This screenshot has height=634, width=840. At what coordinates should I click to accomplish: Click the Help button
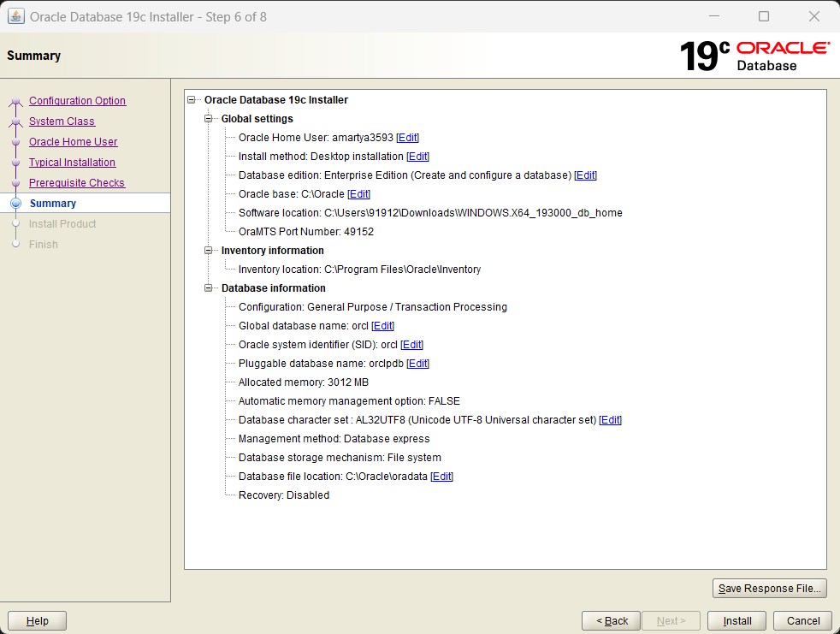pos(37,620)
